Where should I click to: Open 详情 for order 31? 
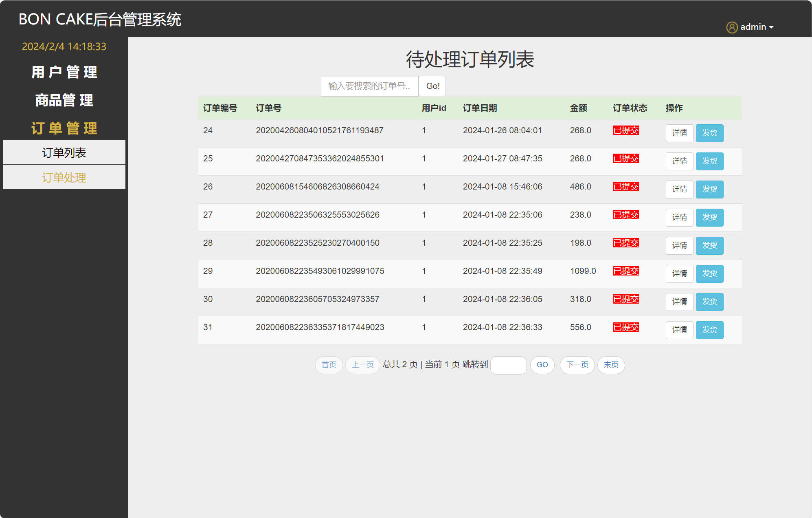coord(679,330)
